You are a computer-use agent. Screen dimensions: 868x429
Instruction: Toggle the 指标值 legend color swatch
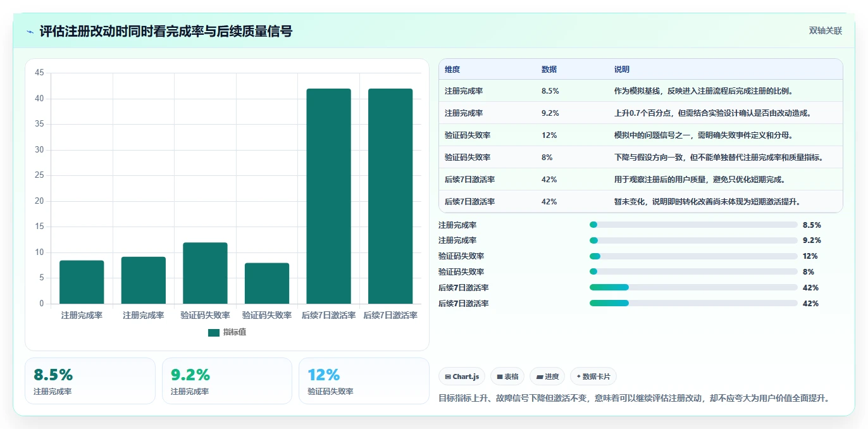214,332
